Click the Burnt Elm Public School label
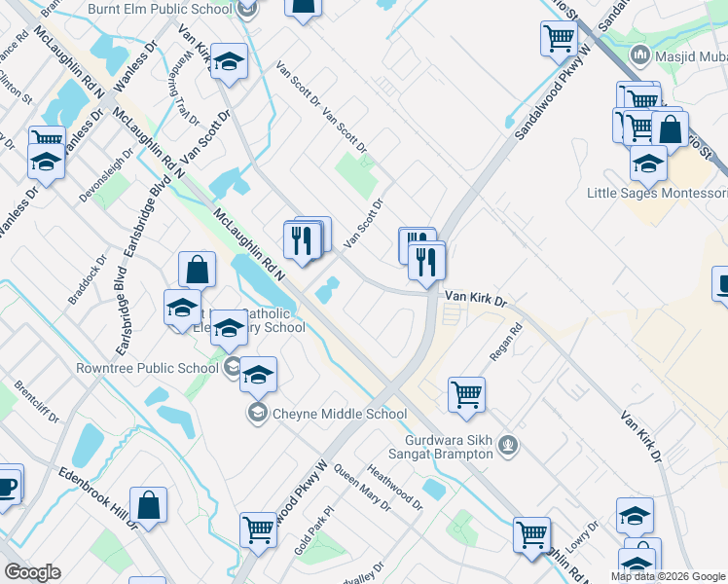Viewport: 728px width, 584px height. [x=160, y=9]
